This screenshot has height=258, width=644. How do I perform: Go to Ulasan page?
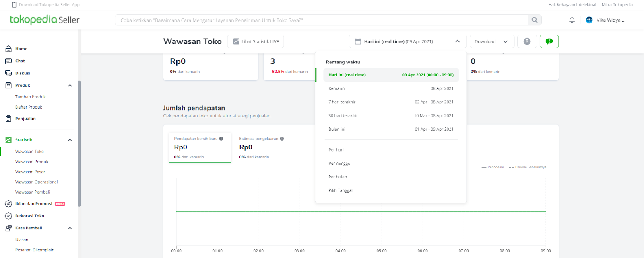point(22,240)
